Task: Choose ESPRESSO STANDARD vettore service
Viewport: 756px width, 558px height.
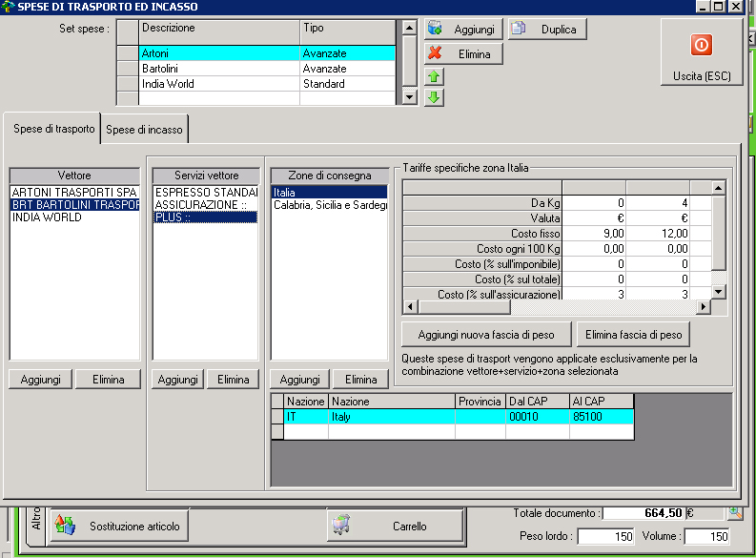Action: pos(206,193)
